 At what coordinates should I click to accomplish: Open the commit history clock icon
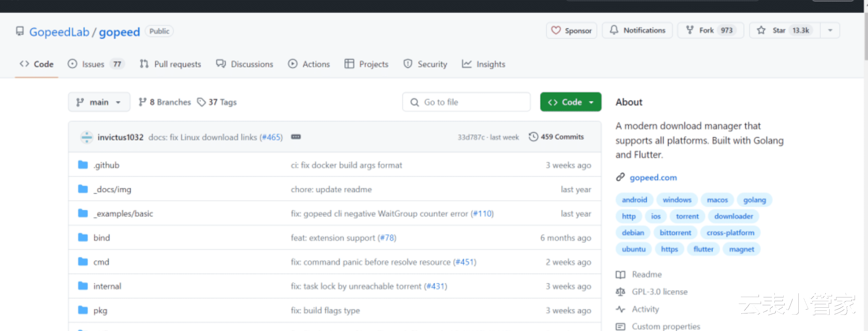[x=533, y=137]
